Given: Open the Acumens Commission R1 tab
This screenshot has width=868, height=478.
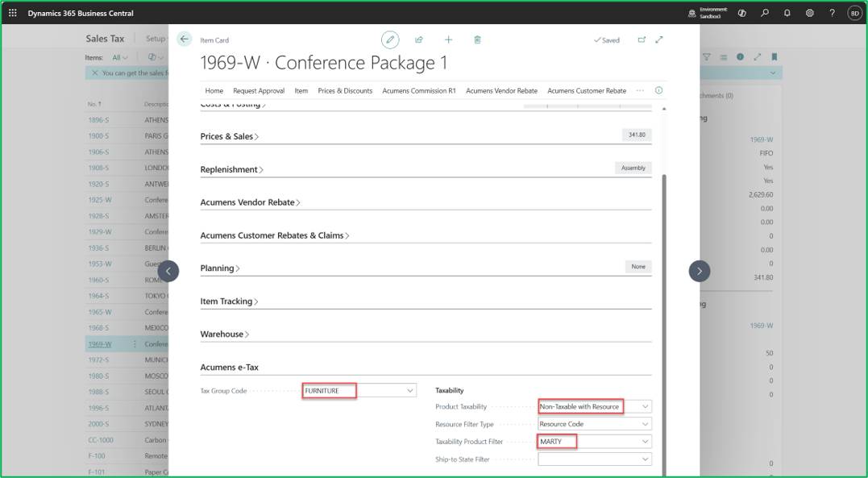Looking at the screenshot, I should tap(419, 91).
